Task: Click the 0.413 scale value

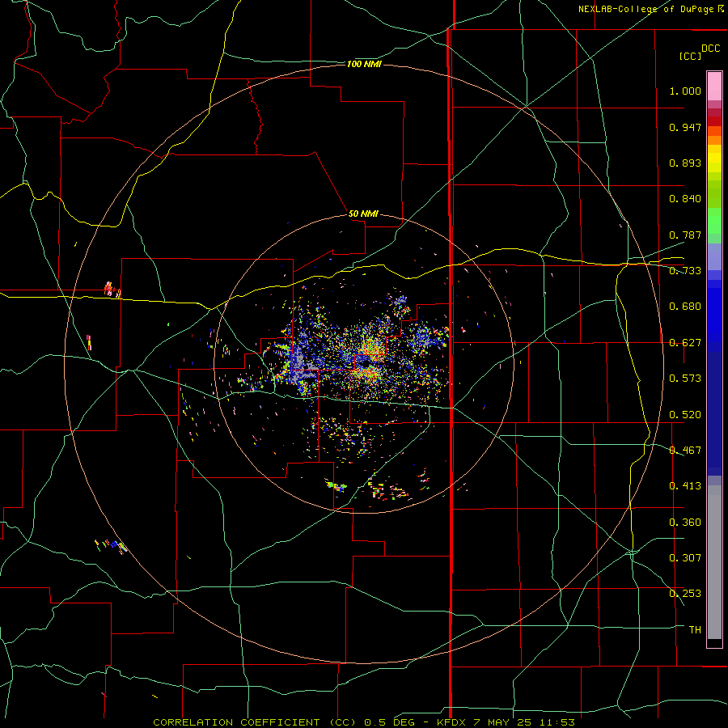Action: [x=685, y=486]
